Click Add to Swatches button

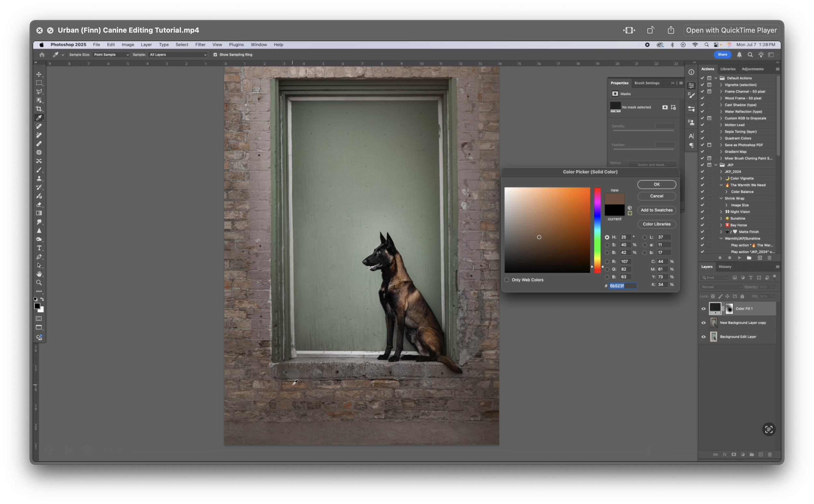click(656, 210)
